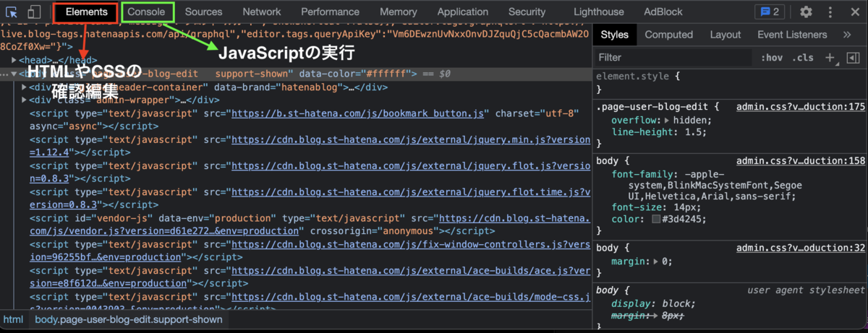Click the display: block declaration
The width and height of the screenshot is (868, 333).
point(653,303)
